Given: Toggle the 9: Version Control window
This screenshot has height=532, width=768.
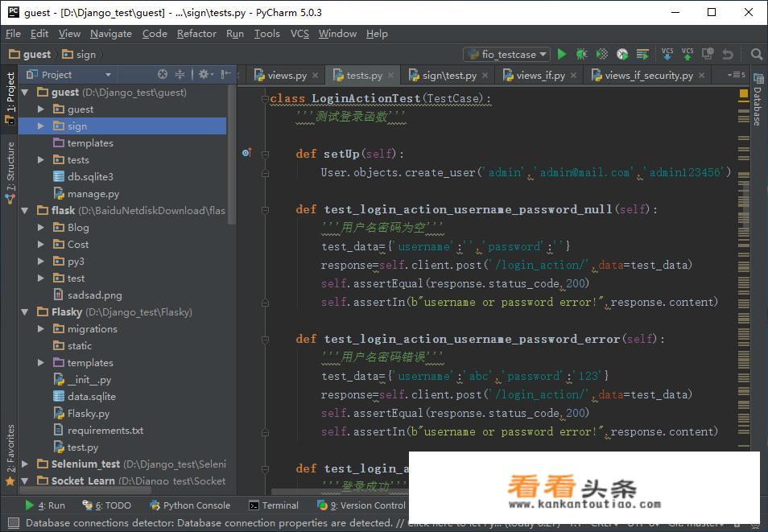Looking at the screenshot, I should (361, 505).
